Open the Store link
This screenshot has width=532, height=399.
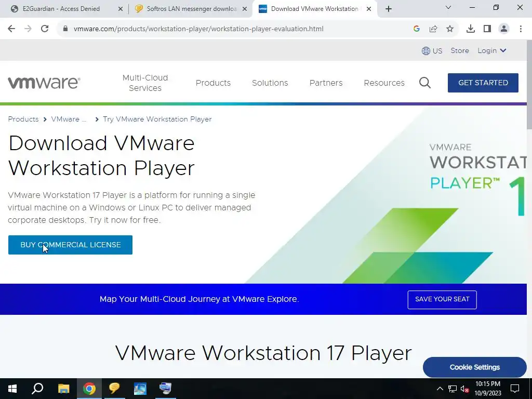coord(460,50)
